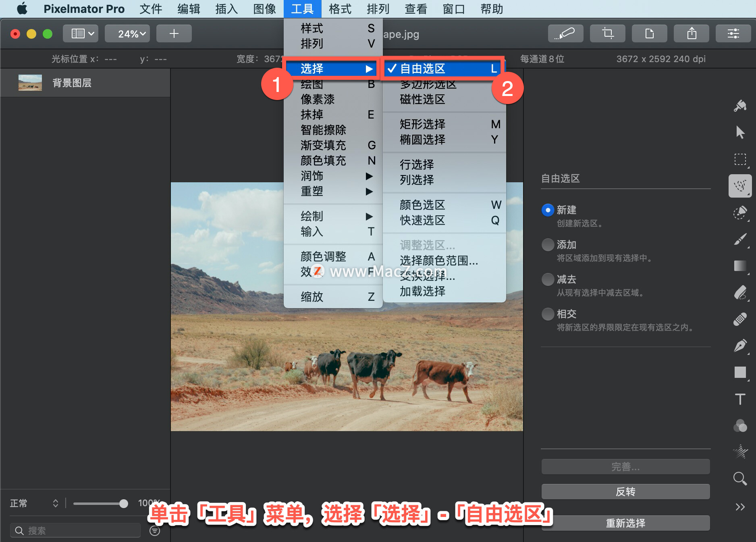Select the Pen tool icon
This screenshot has height=542, width=756.
tap(740, 346)
